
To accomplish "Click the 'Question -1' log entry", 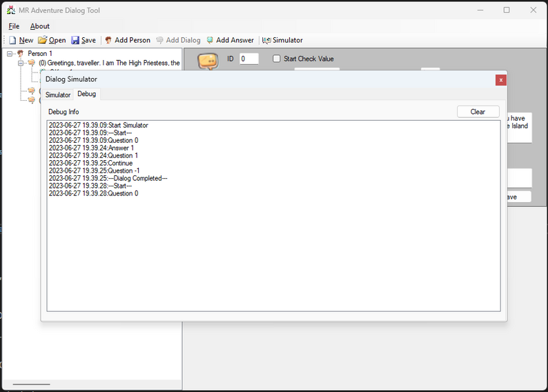I will click(x=94, y=171).
